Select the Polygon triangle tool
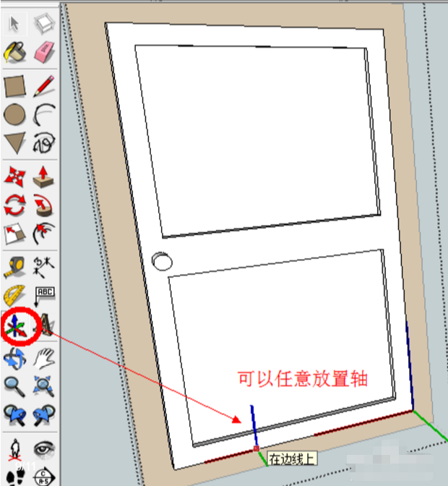The image size is (448, 486). (14, 143)
